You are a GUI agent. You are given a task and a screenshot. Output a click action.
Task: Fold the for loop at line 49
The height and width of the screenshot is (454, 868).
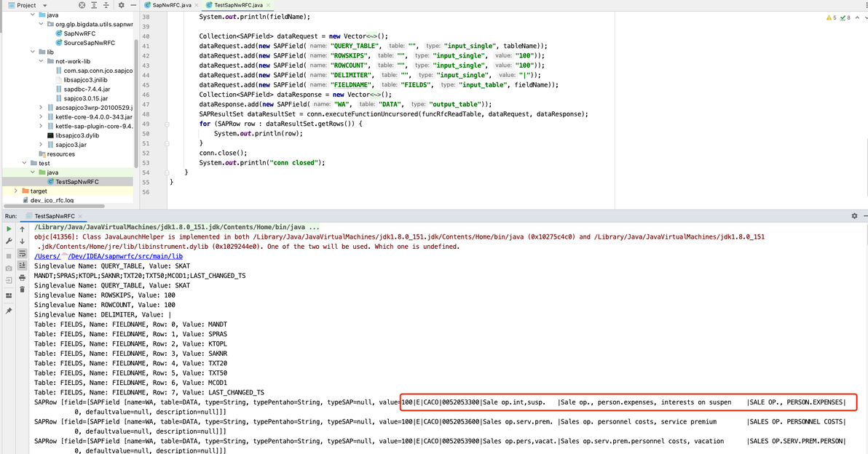click(x=167, y=124)
